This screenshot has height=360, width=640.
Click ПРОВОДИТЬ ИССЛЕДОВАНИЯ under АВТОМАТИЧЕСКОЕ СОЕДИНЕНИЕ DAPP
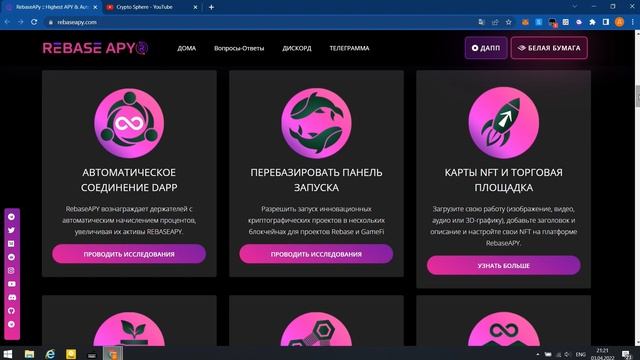(129, 254)
